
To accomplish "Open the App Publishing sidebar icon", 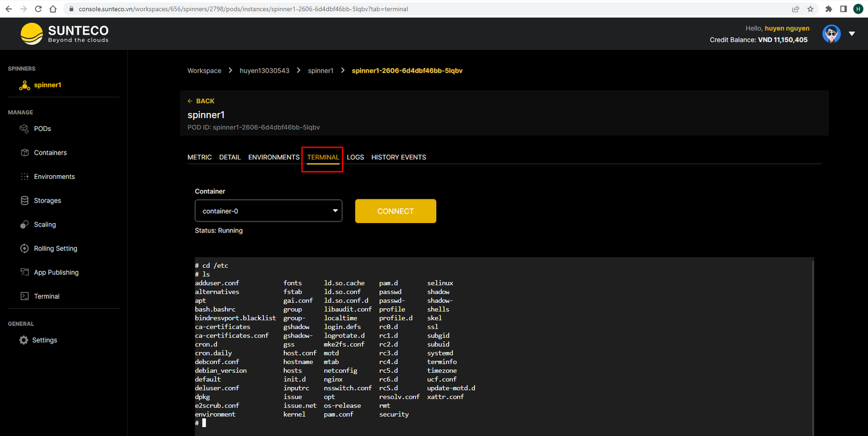I will tap(24, 272).
